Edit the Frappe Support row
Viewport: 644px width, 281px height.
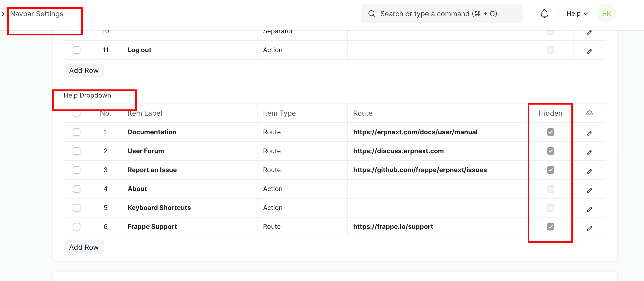[589, 228]
